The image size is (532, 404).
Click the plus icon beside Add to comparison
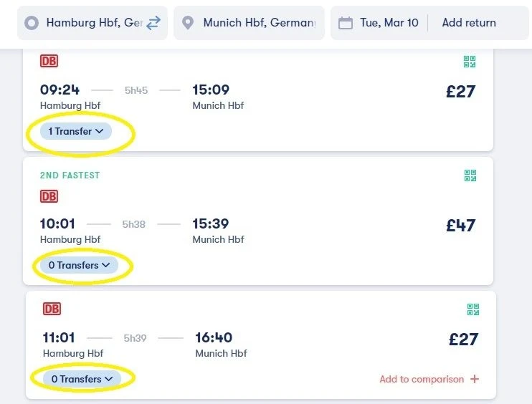(x=475, y=379)
